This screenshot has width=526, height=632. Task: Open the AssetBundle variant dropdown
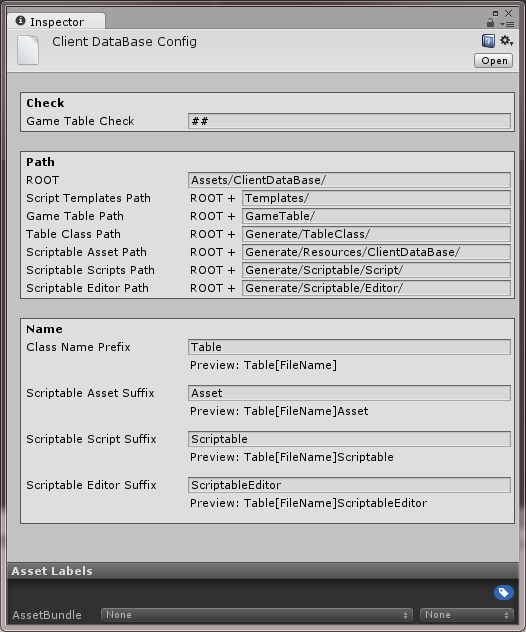(467, 615)
